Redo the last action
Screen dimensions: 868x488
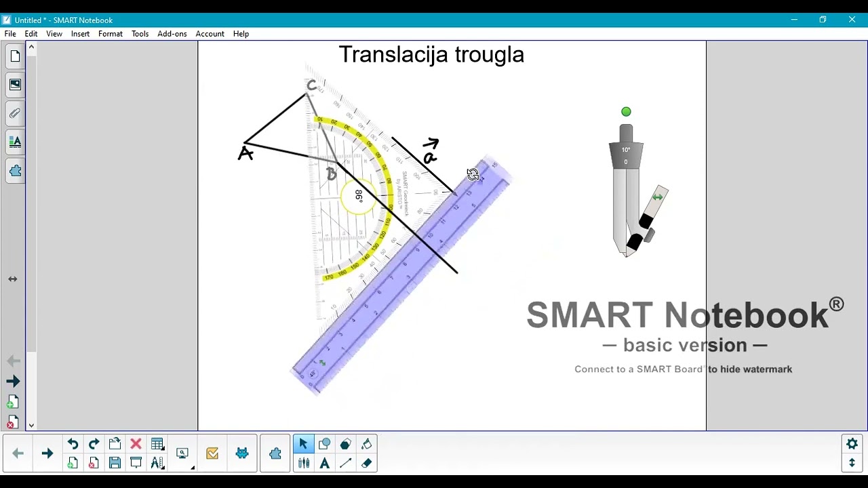[94, 444]
